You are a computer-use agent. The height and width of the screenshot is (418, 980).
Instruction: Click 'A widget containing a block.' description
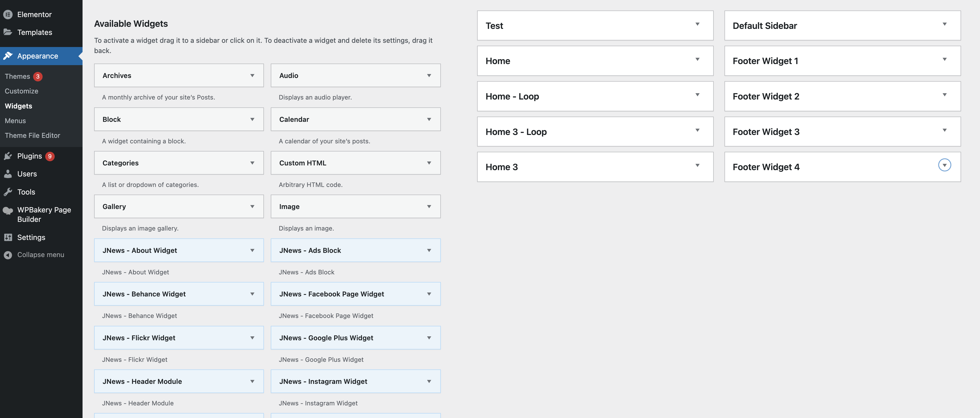point(144,141)
